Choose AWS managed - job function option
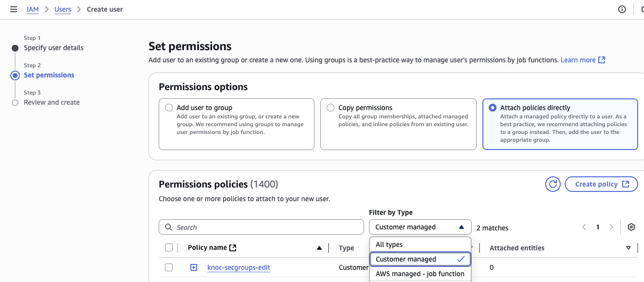 point(420,274)
